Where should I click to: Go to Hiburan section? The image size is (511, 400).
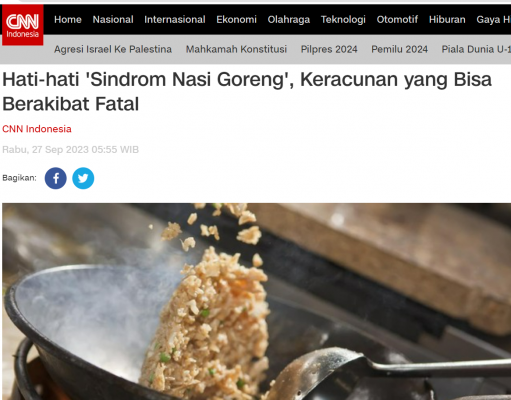(x=447, y=19)
